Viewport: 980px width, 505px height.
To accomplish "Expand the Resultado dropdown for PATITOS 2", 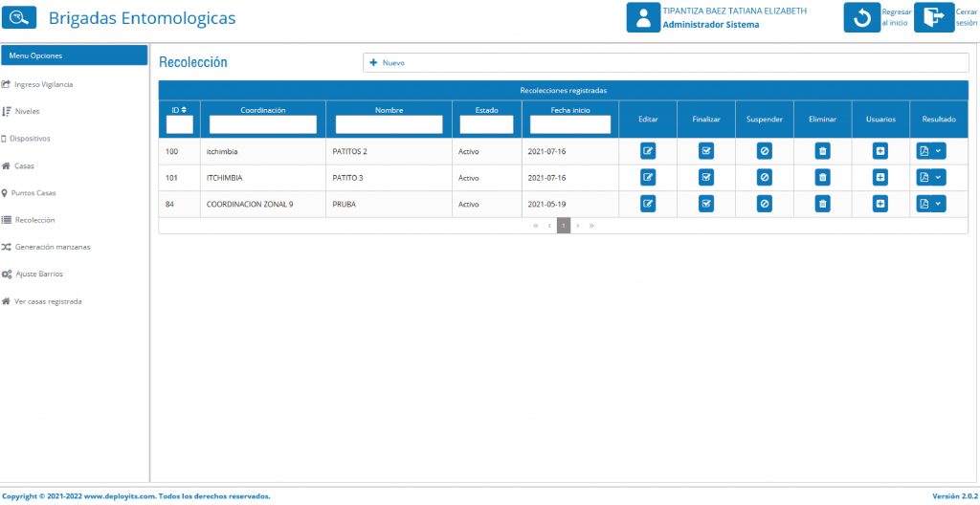I will [939, 150].
